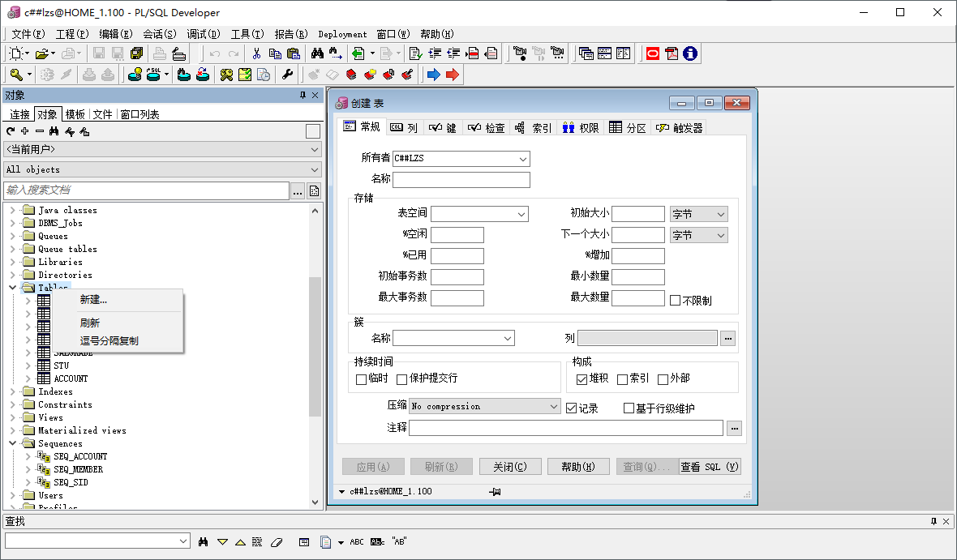Open the 工具(T) menu

tap(247, 34)
